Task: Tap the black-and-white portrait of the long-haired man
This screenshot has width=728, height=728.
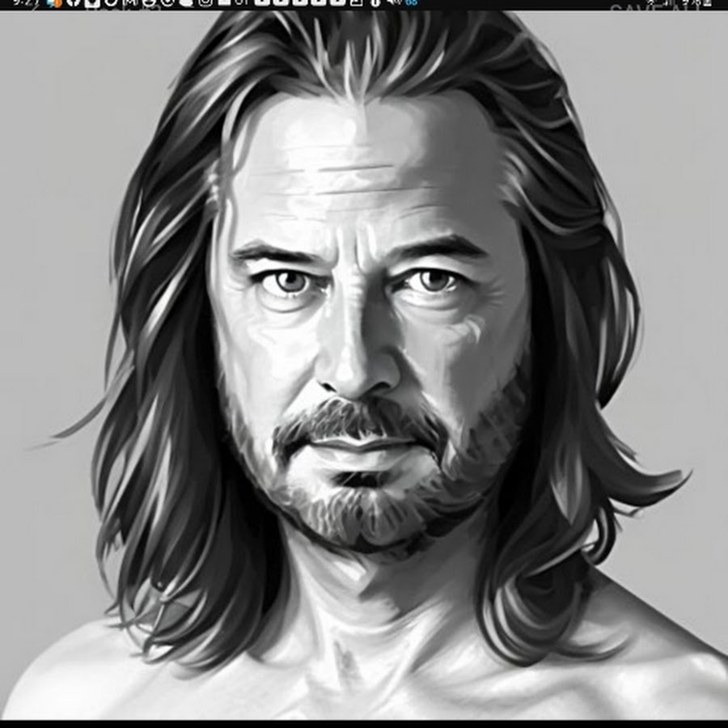Action: [x=364, y=366]
